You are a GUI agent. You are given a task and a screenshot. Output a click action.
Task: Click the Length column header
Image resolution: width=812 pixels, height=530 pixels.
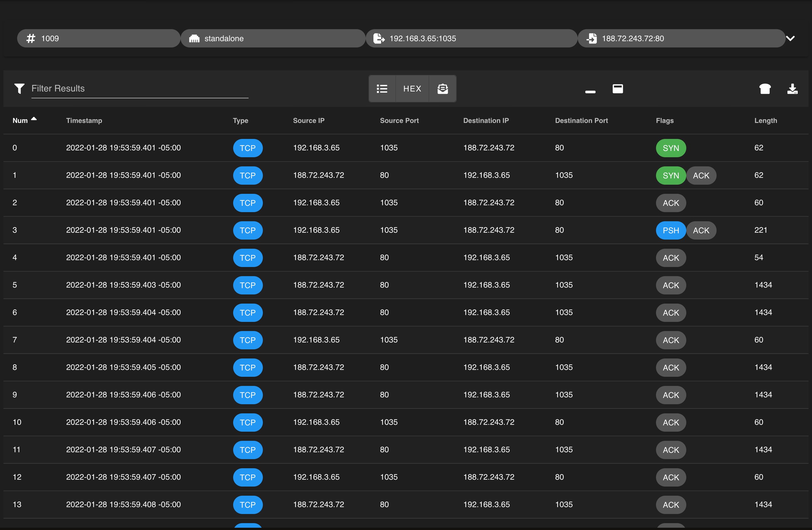click(765, 120)
